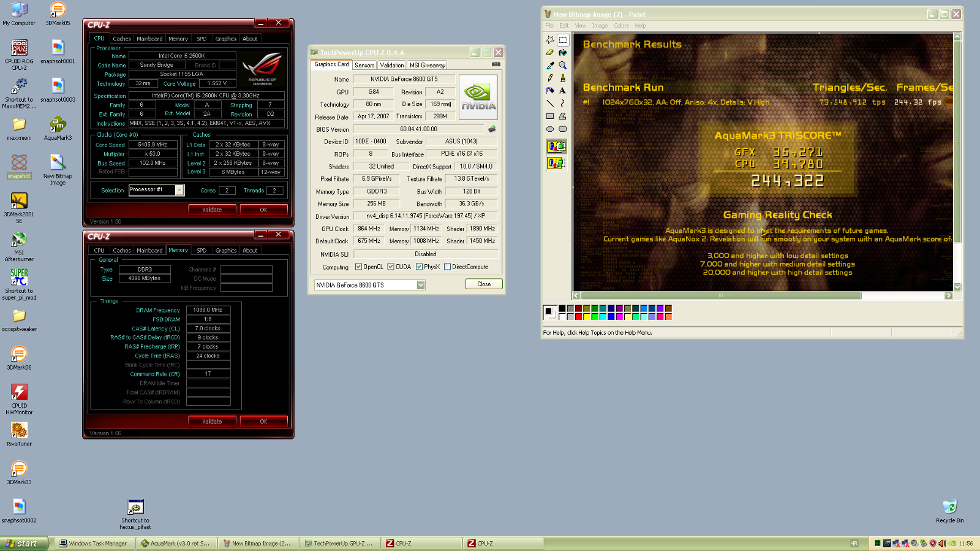Click the Start button on taskbar
Image resolution: width=980 pixels, height=551 pixels.
coord(24,544)
